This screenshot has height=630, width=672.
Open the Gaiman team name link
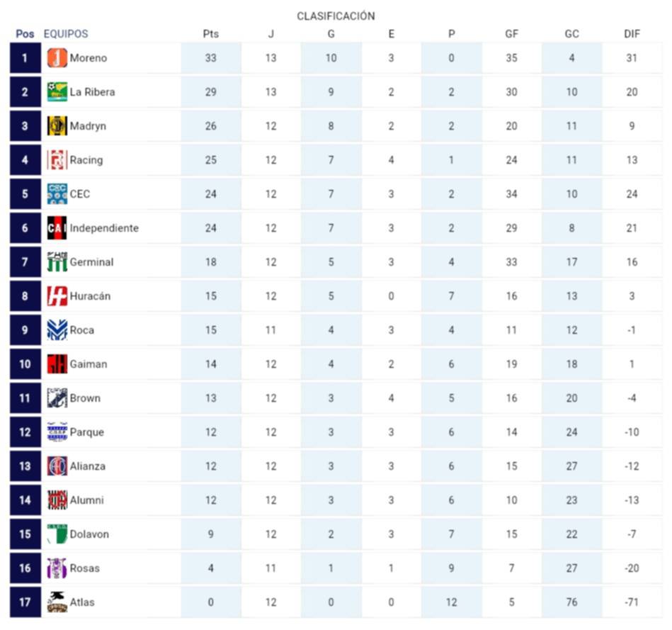coord(89,364)
